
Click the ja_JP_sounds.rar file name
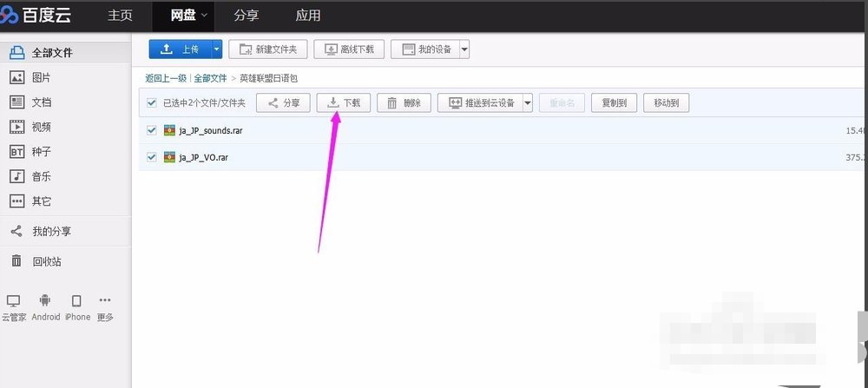coord(211,131)
